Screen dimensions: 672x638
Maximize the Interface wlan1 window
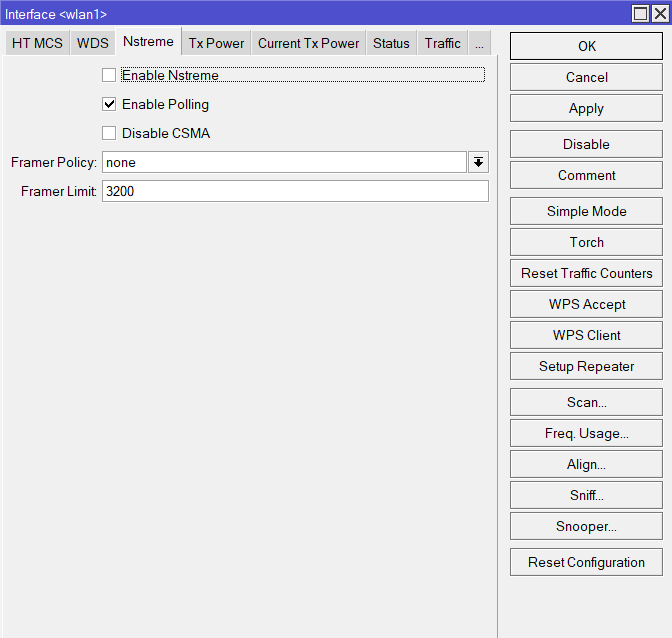pyautogui.click(x=640, y=14)
